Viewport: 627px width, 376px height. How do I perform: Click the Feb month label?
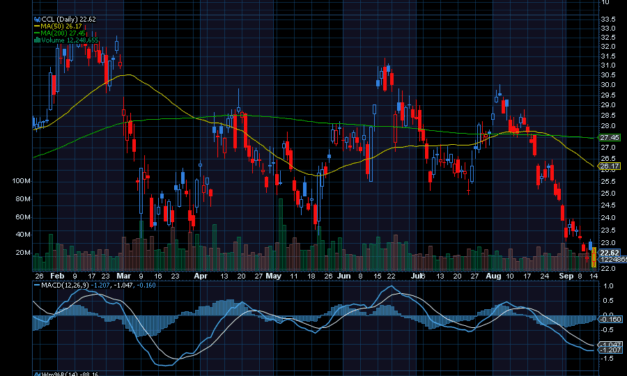(x=57, y=276)
